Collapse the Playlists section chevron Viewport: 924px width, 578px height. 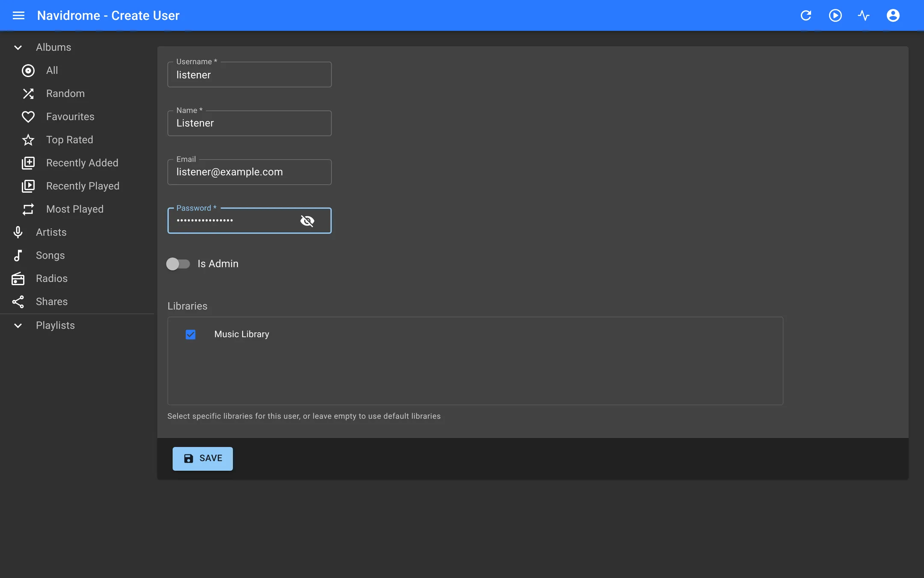pos(18,326)
